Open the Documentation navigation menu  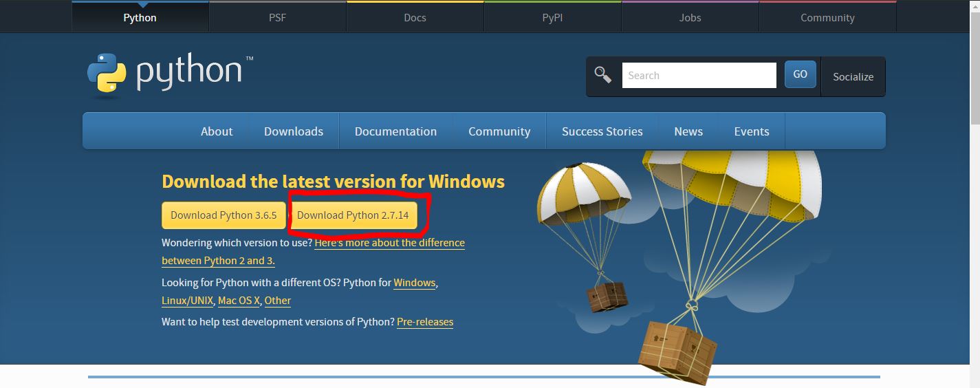coord(395,131)
